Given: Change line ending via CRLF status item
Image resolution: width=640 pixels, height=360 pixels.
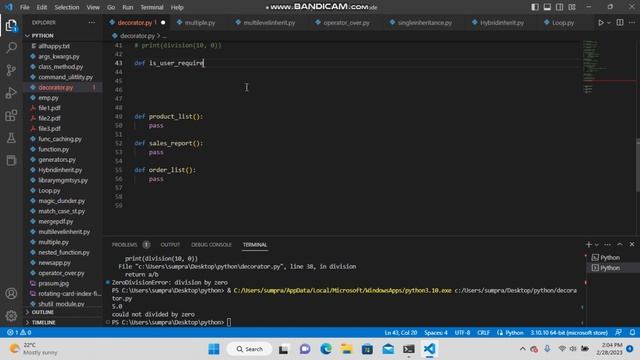Looking at the screenshot, I should click(x=483, y=332).
